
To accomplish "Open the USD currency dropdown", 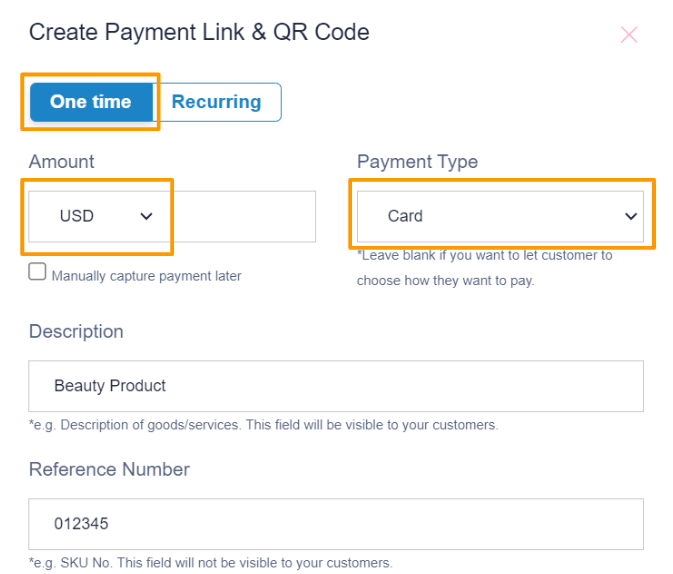I will 98,216.
